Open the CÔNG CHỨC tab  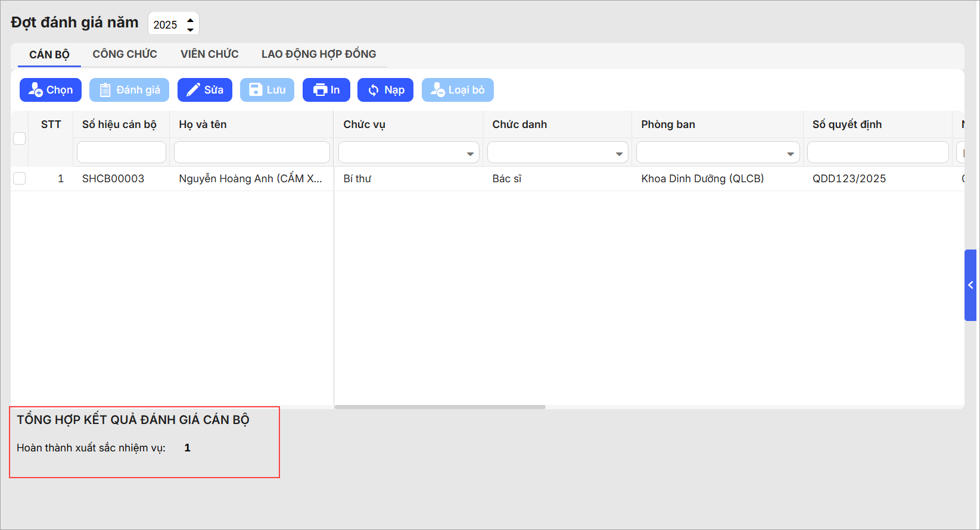click(125, 54)
